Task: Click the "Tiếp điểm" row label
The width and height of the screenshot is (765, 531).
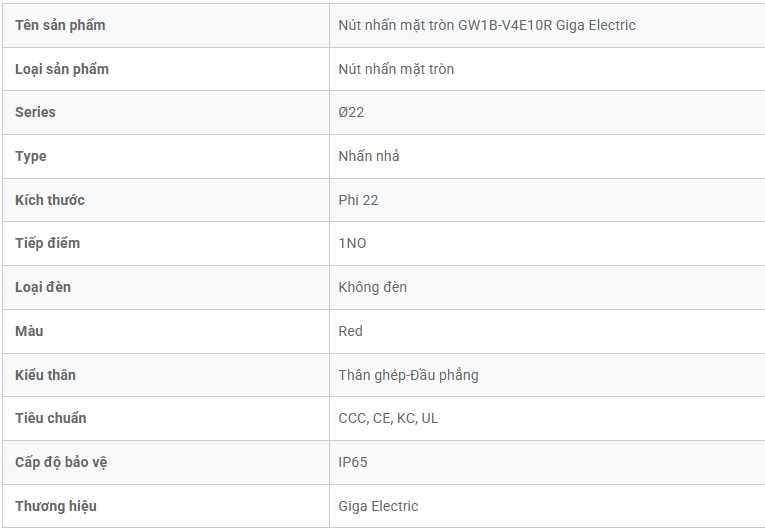Action: pos(48,243)
